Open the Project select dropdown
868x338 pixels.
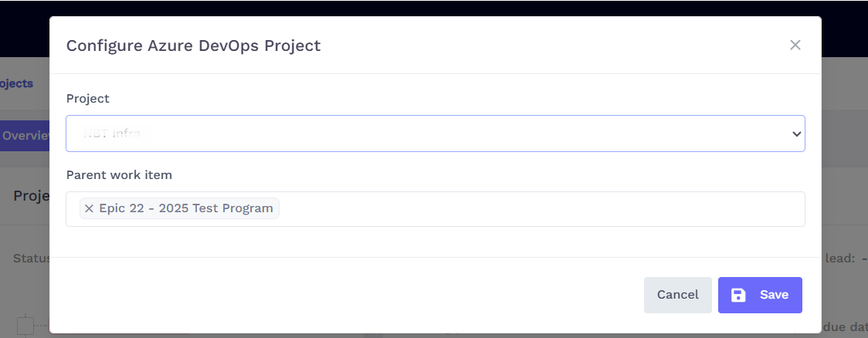pyautogui.click(x=435, y=134)
